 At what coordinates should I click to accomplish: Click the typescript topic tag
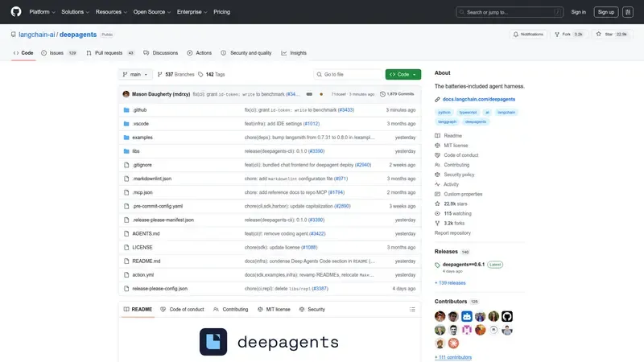pos(468,112)
